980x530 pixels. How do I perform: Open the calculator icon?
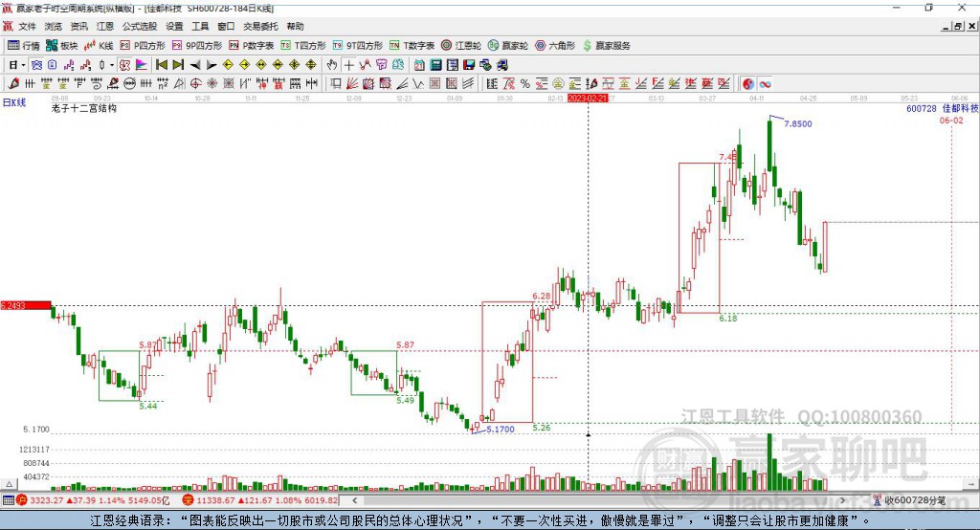tap(435, 65)
